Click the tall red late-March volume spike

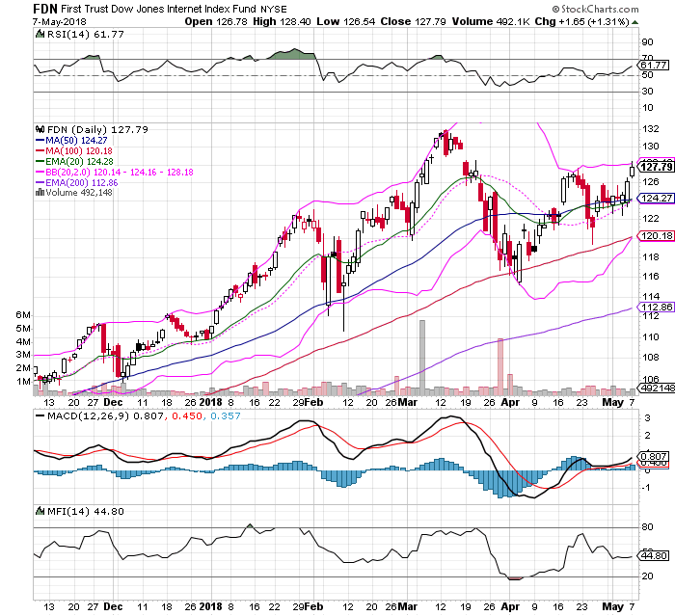click(x=500, y=366)
